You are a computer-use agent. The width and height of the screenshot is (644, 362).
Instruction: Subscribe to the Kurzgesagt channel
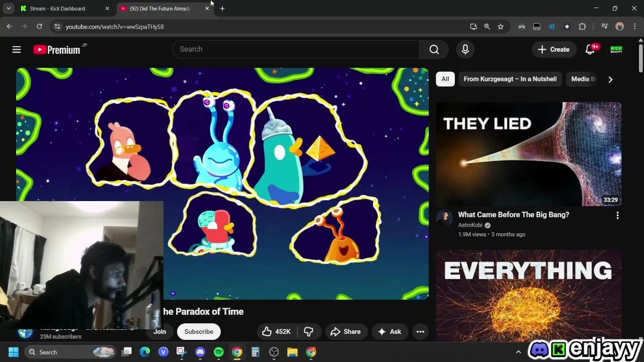click(x=199, y=331)
